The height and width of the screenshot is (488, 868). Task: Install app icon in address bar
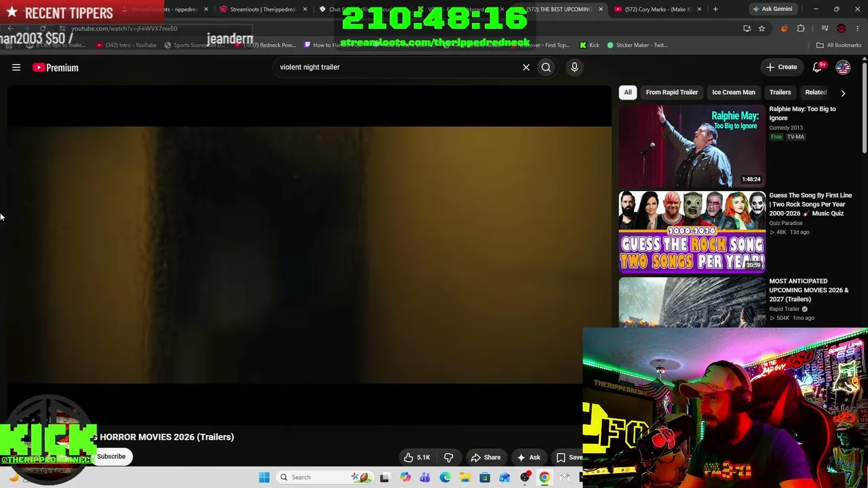click(x=747, y=28)
